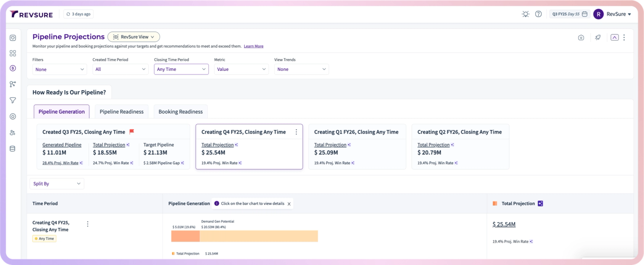Click the red flag on Created Q3 FY25 card
The image size is (644, 265).
click(132, 132)
